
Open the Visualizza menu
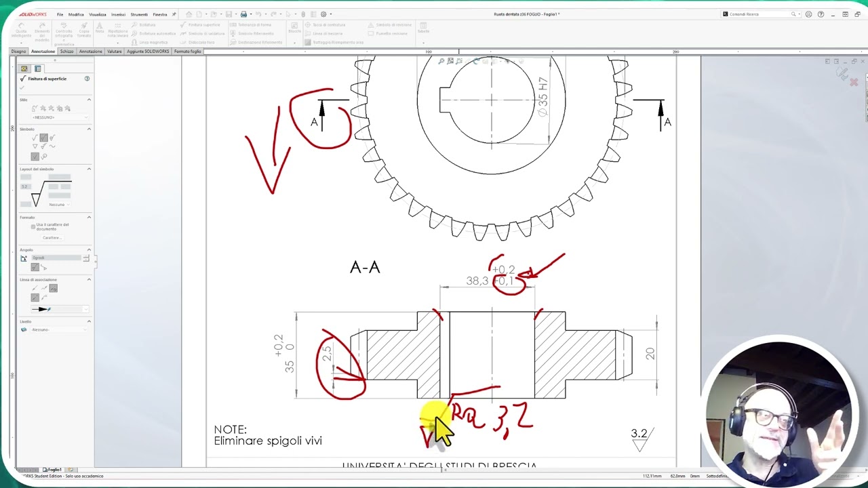[98, 14]
